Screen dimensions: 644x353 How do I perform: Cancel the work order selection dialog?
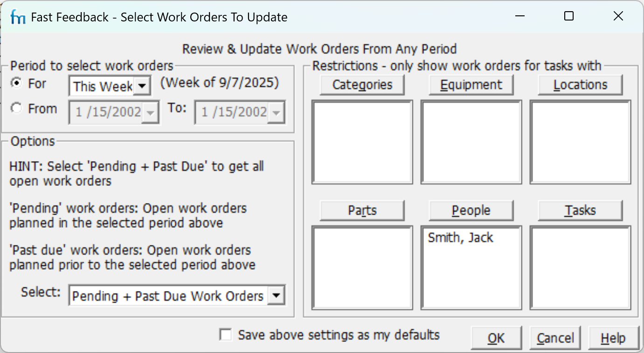(x=555, y=338)
